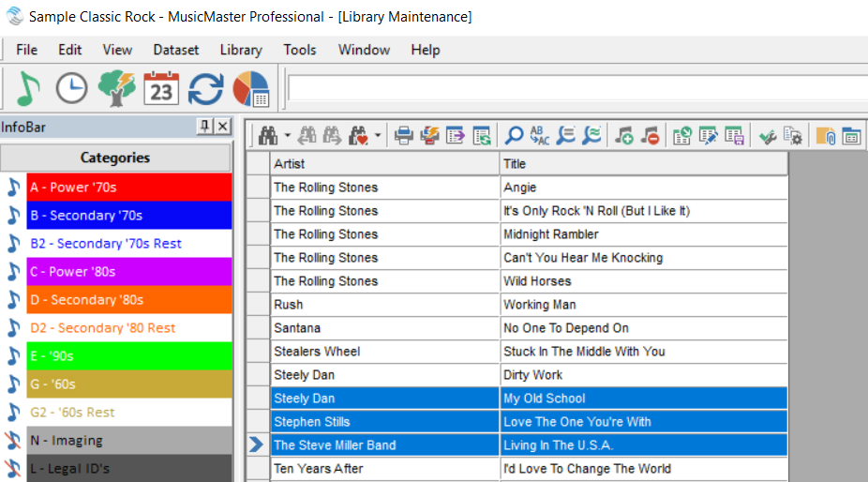Open the Library menu
The height and width of the screenshot is (482, 868).
(x=241, y=50)
